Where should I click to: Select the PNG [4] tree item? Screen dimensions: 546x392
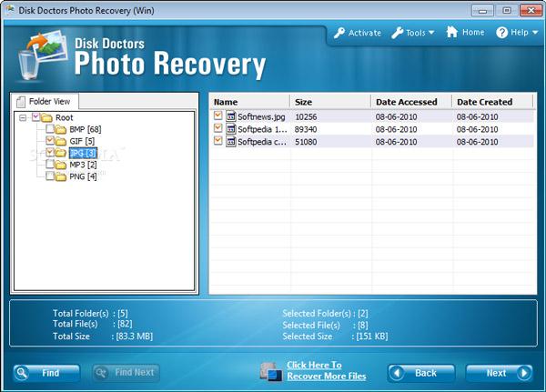point(83,176)
